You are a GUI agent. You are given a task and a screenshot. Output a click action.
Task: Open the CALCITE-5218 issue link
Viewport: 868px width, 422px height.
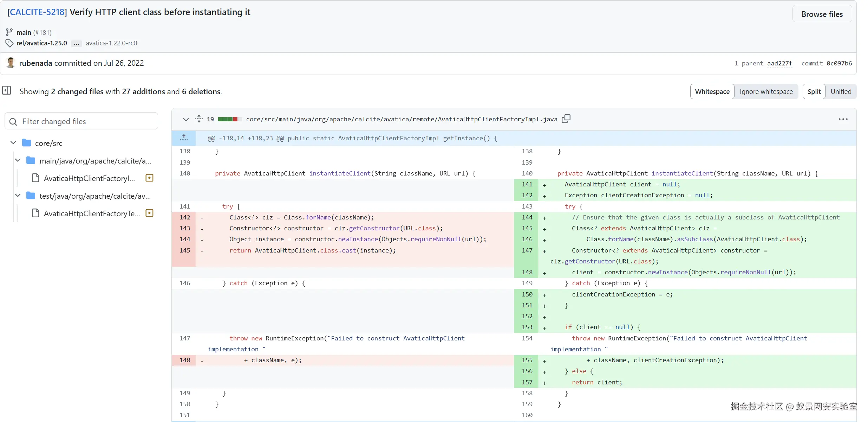coord(37,12)
